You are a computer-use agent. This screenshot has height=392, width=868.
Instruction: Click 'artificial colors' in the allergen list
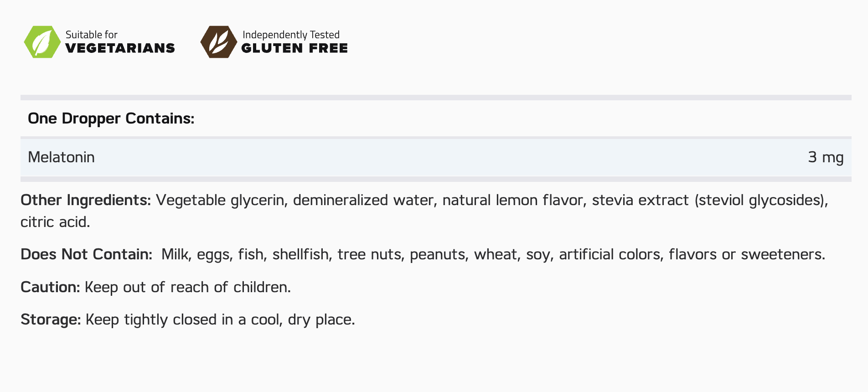(610, 254)
